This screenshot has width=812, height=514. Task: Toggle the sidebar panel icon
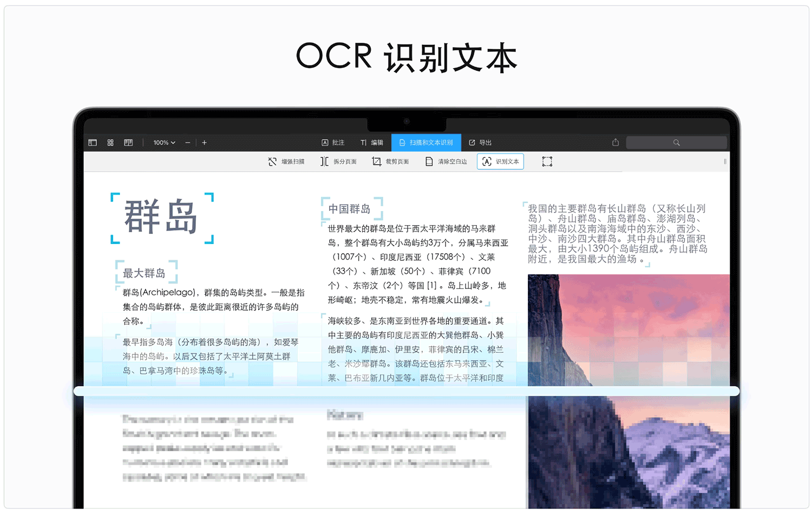pos(93,143)
